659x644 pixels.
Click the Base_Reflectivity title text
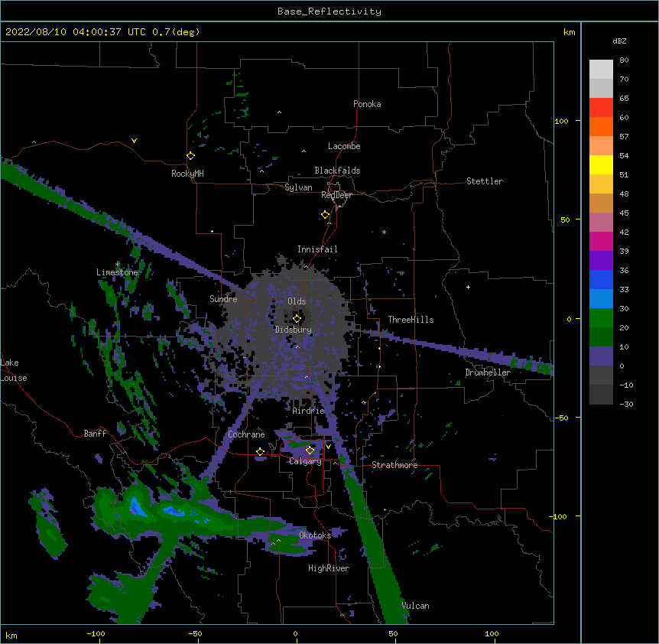(x=329, y=11)
